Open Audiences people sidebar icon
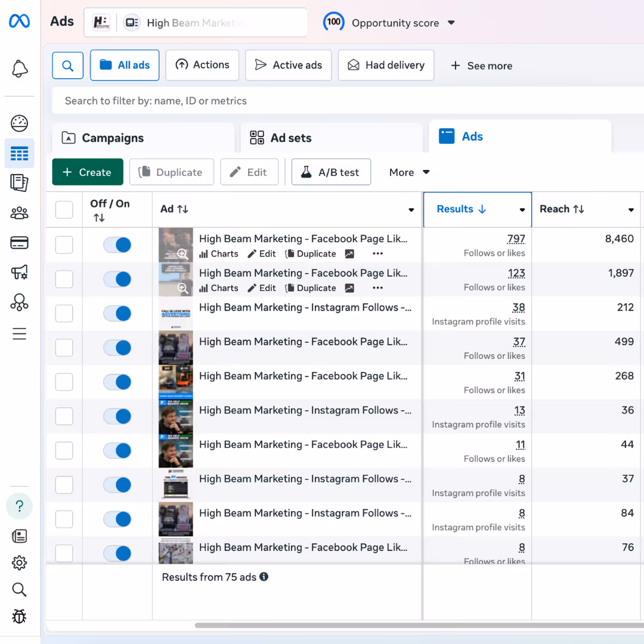The image size is (644, 644). click(19, 213)
